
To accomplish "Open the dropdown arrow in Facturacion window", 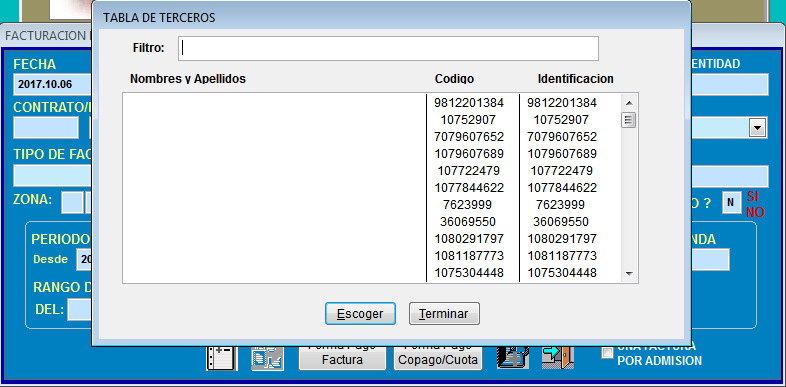I will 757,128.
